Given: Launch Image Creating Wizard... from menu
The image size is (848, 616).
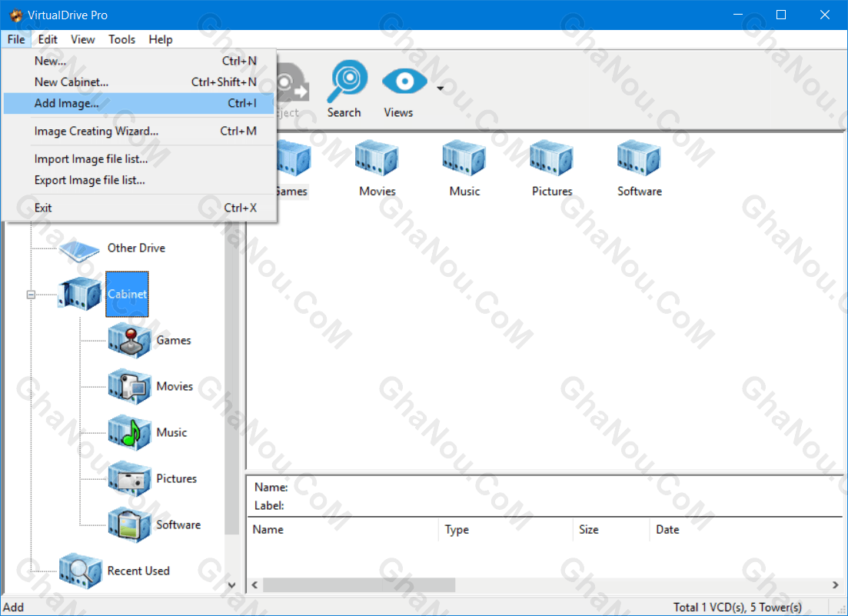Looking at the screenshot, I should pos(139,131).
